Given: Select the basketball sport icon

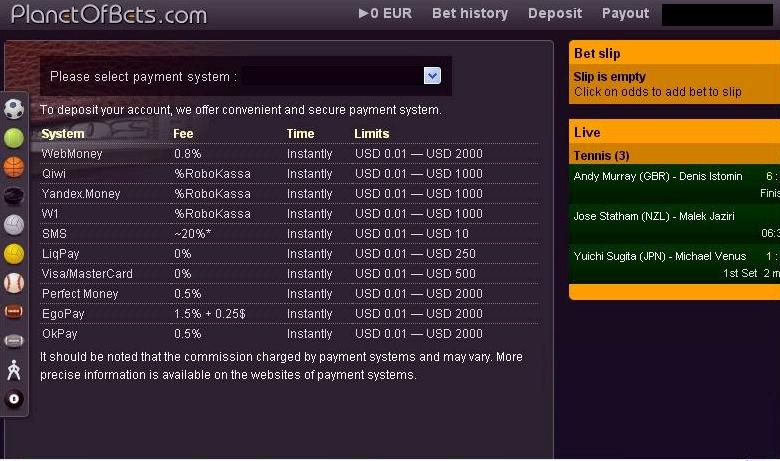Looking at the screenshot, I should (x=14, y=167).
